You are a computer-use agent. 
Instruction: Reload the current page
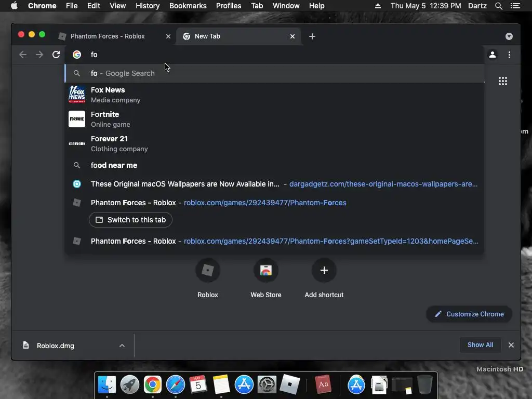pyautogui.click(x=56, y=55)
